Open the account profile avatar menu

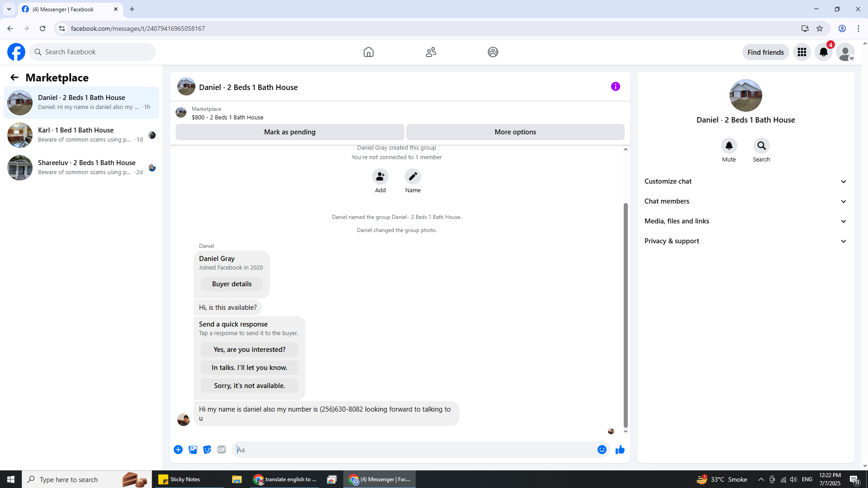845,52
